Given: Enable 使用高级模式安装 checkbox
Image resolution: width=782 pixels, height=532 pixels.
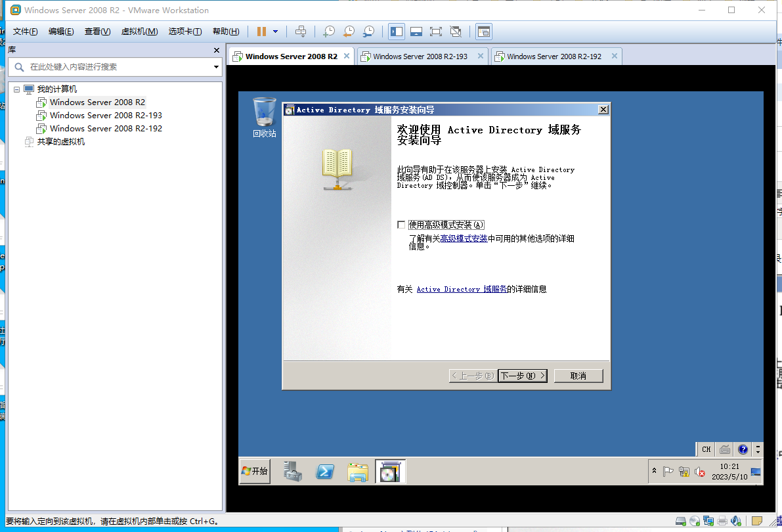Looking at the screenshot, I should pos(401,225).
